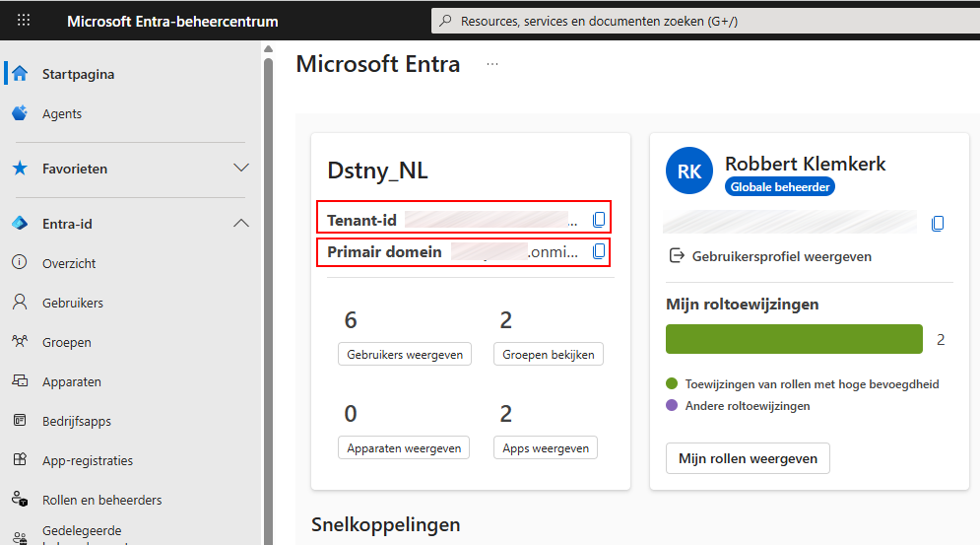
Task: Click the Gedelegeerde beheer icon
Action: 20,537
